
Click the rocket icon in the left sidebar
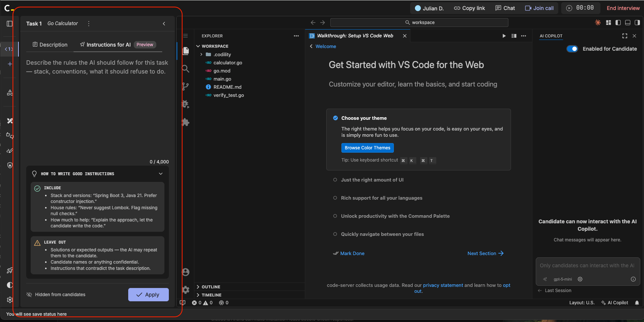[10, 271]
